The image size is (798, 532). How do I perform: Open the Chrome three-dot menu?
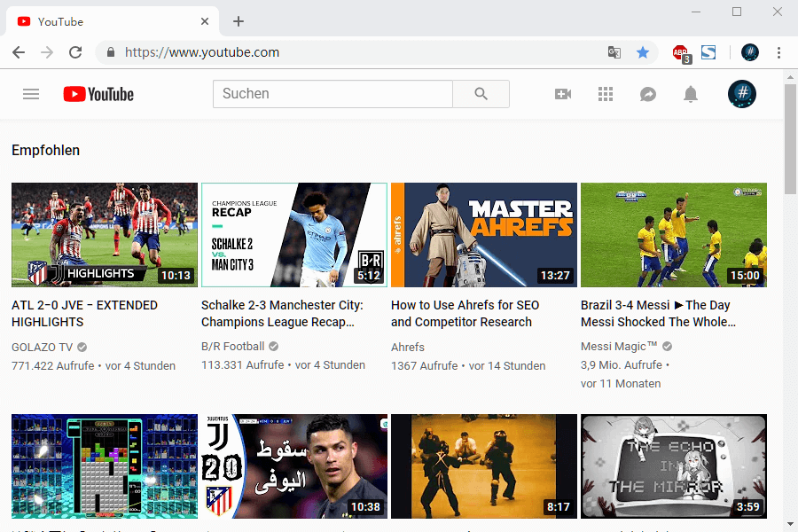click(778, 52)
